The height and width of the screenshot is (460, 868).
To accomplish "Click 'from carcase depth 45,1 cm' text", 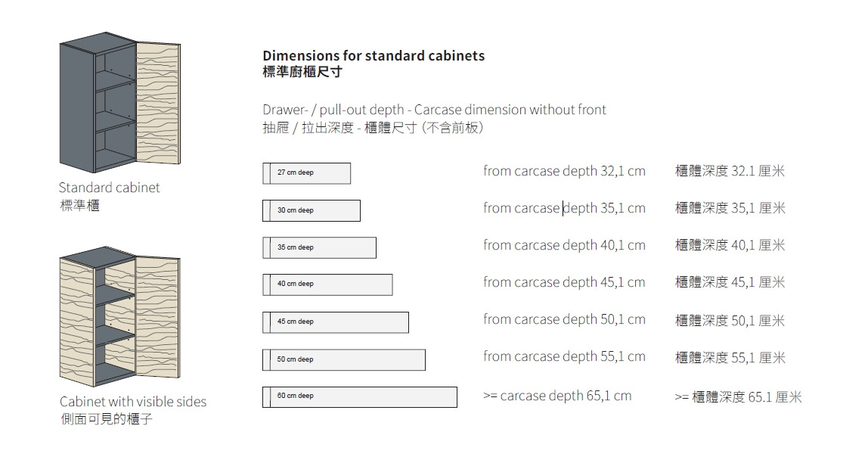I will 564,282.
